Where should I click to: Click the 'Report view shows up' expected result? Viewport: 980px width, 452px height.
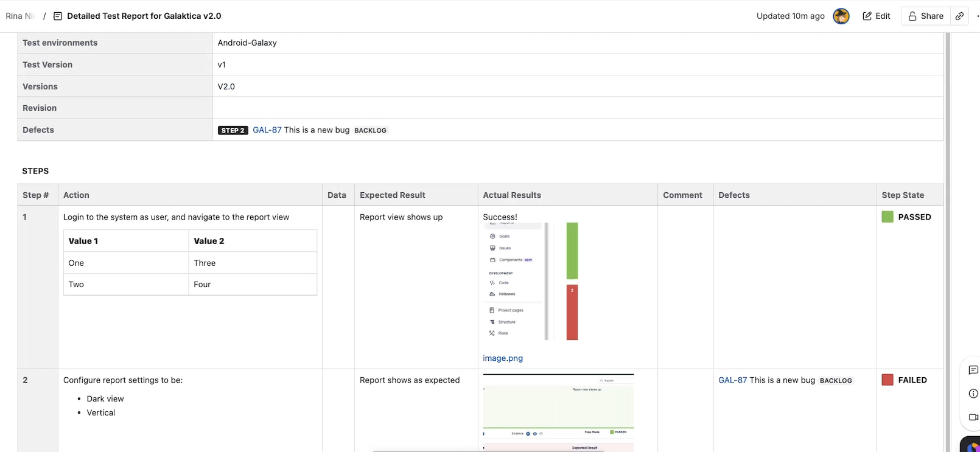[x=401, y=217]
